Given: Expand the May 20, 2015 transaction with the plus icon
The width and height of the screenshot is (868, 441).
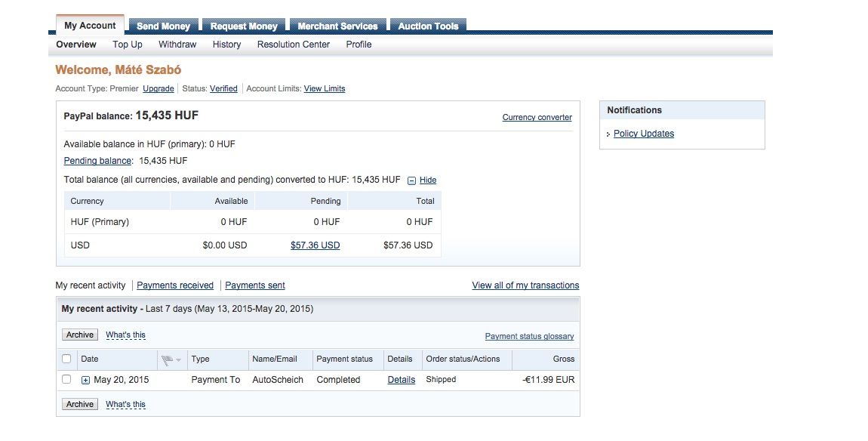Looking at the screenshot, I should [85, 380].
